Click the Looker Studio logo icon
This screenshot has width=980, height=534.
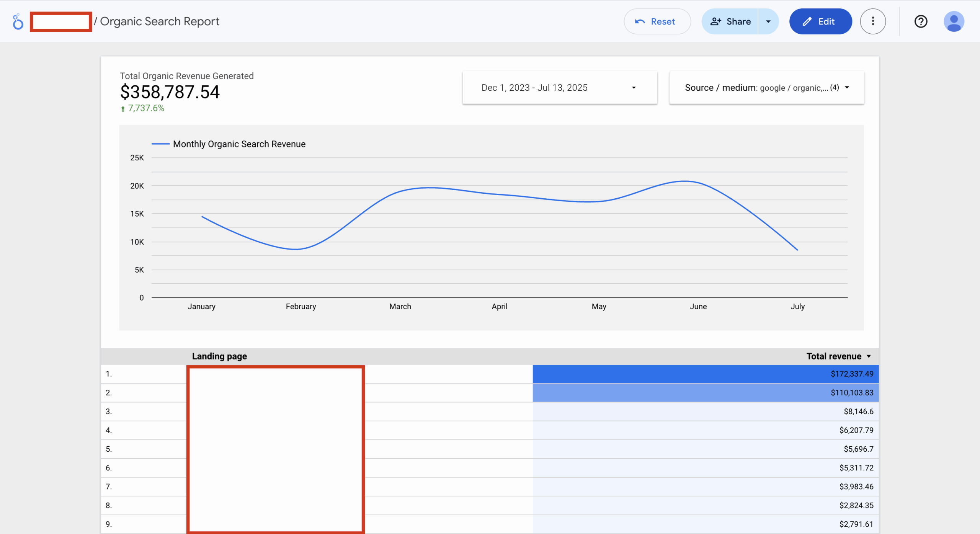point(18,21)
